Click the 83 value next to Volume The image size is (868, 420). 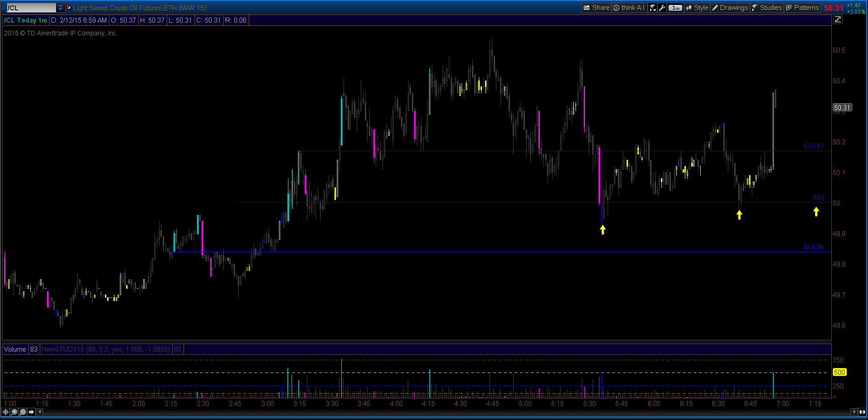[x=34, y=349]
